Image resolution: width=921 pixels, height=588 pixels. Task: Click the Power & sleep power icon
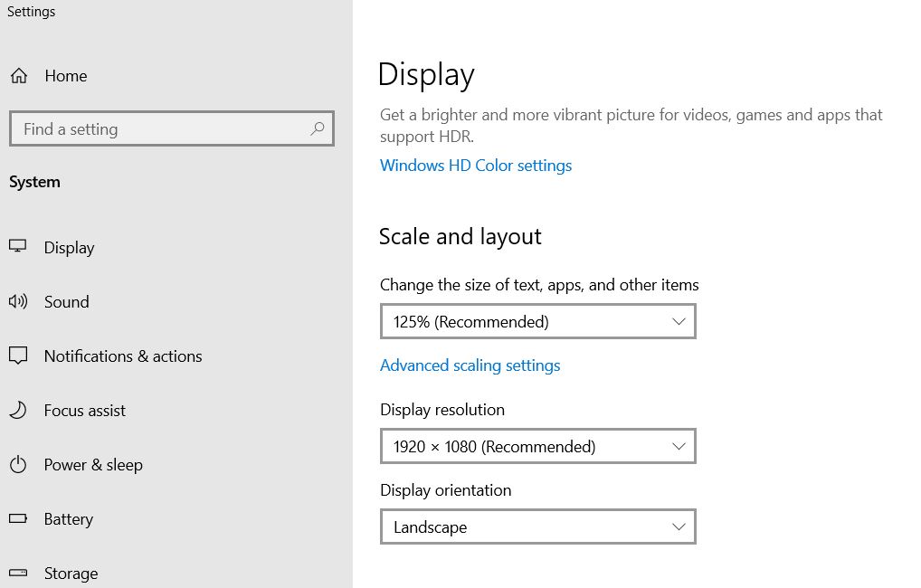[18, 465]
